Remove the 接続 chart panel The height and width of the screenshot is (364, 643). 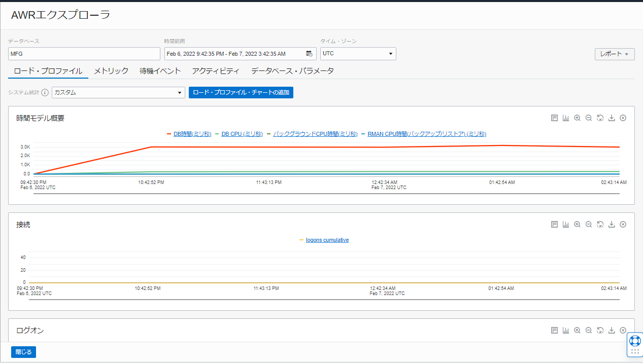click(x=623, y=225)
